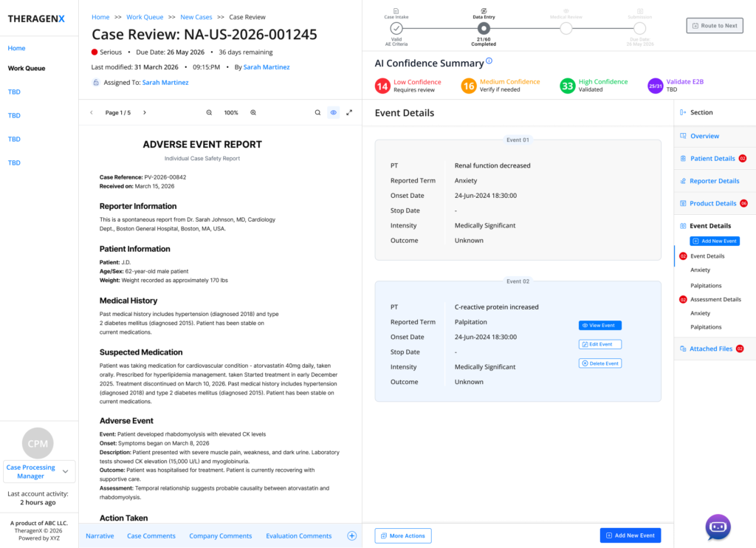Zoom in the document viewer
The width and height of the screenshot is (756, 548).
tap(253, 112)
